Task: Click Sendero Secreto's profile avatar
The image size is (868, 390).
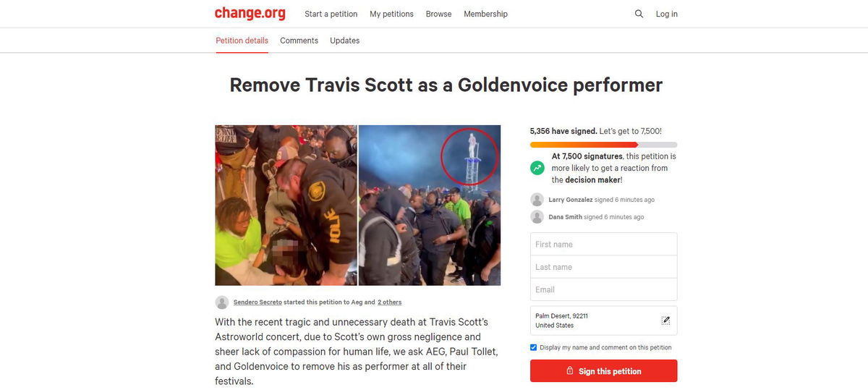Action: click(222, 302)
